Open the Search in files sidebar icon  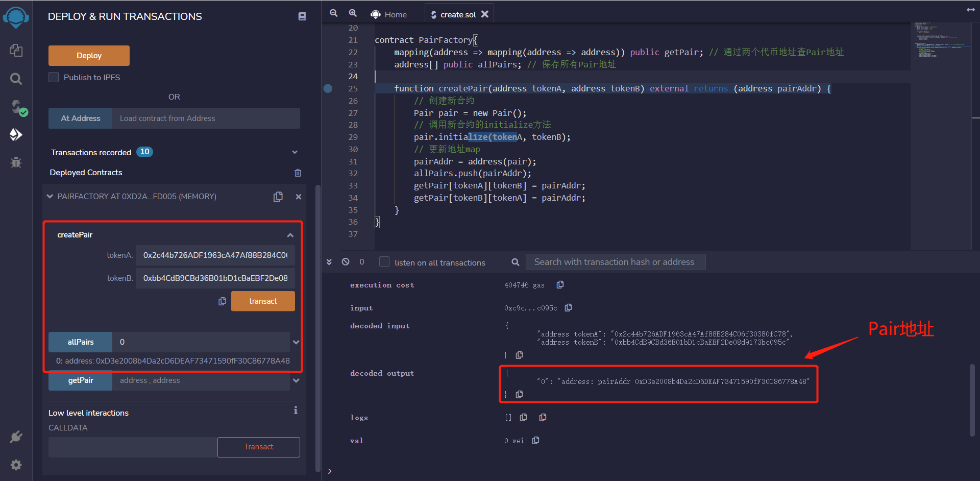(x=16, y=79)
